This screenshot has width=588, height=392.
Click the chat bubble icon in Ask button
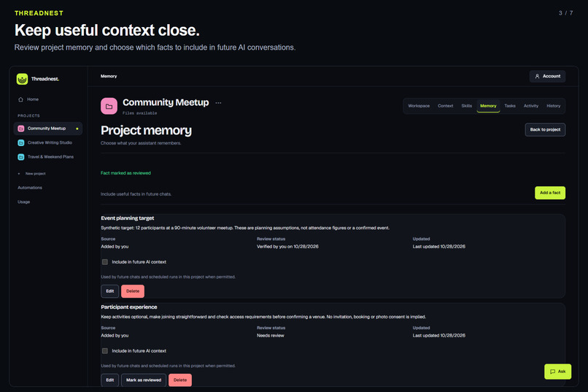coord(552,372)
